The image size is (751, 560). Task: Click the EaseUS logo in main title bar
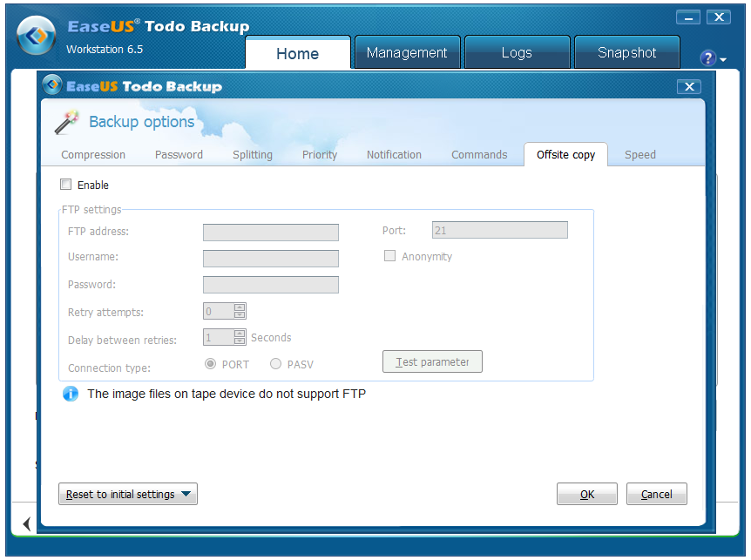(35, 37)
